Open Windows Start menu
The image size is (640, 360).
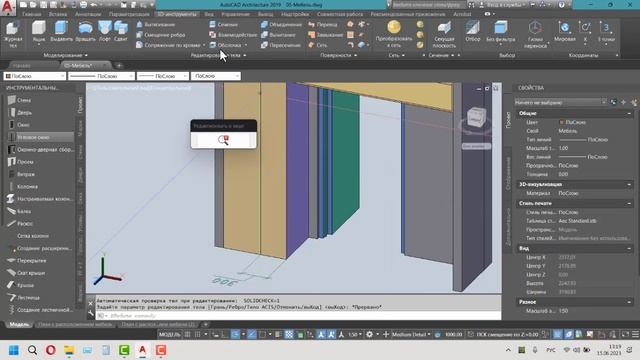point(13,350)
